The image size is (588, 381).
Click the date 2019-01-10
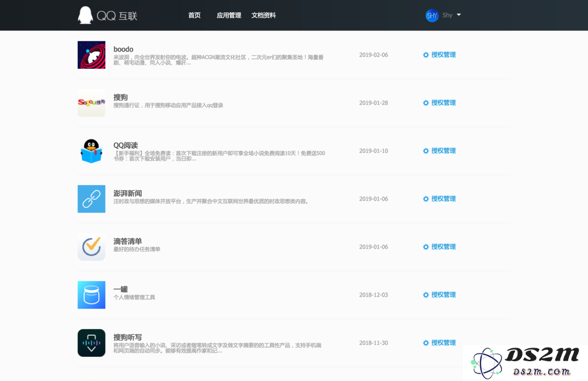tap(373, 151)
